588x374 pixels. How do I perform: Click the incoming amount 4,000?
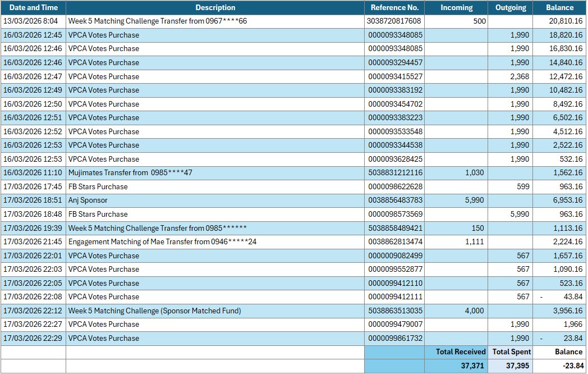click(474, 311)
